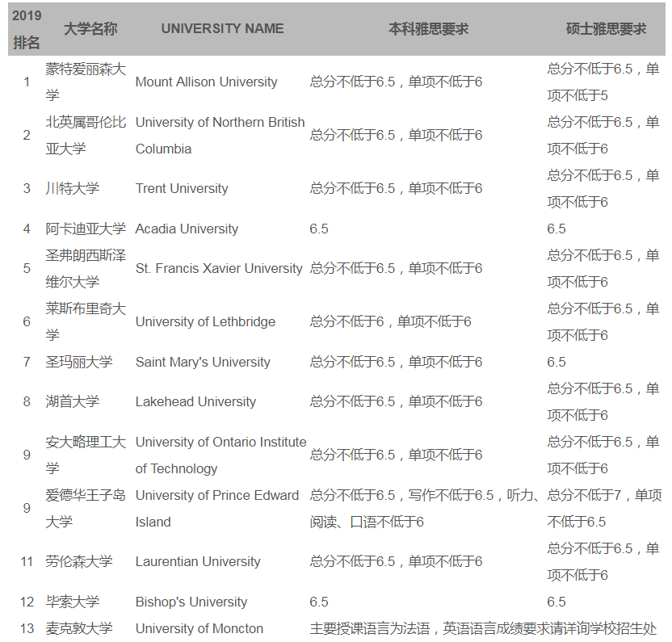The width and height of the screenshot is (672, 642).
Task: Click Moncton's French-language requirement note
Action: (483, 628)
